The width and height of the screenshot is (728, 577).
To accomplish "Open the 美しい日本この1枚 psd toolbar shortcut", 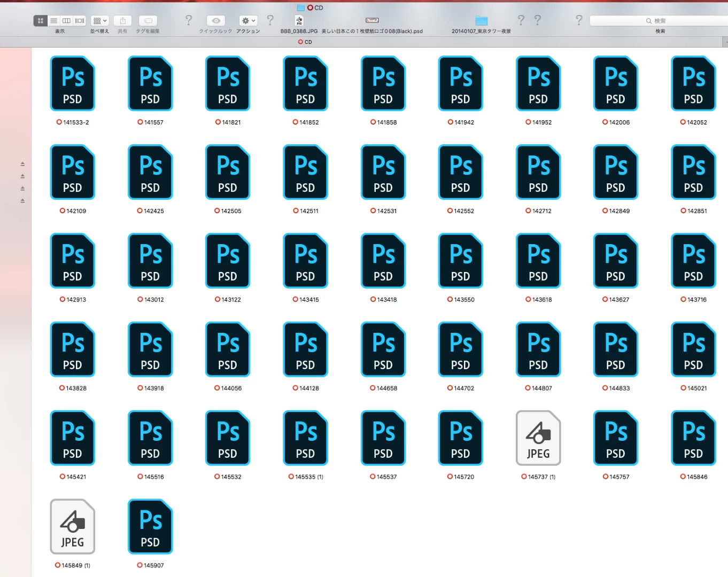I will (x=372, y=21).
